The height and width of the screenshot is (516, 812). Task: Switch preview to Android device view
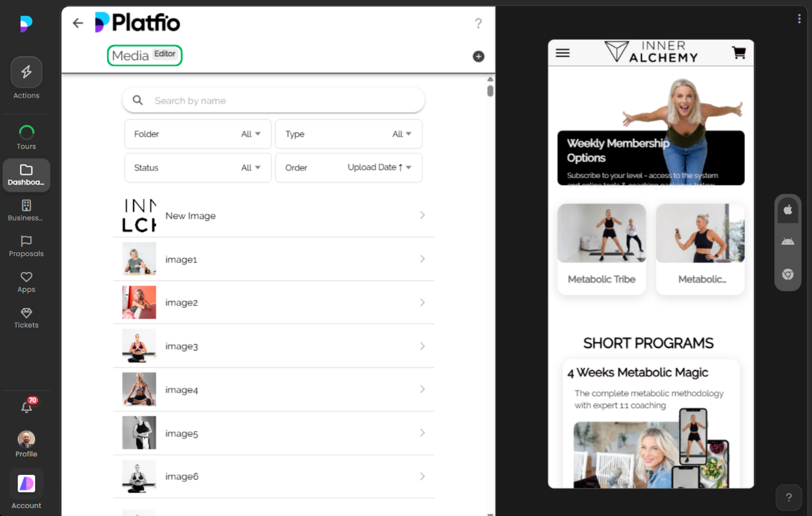point(788,241)
